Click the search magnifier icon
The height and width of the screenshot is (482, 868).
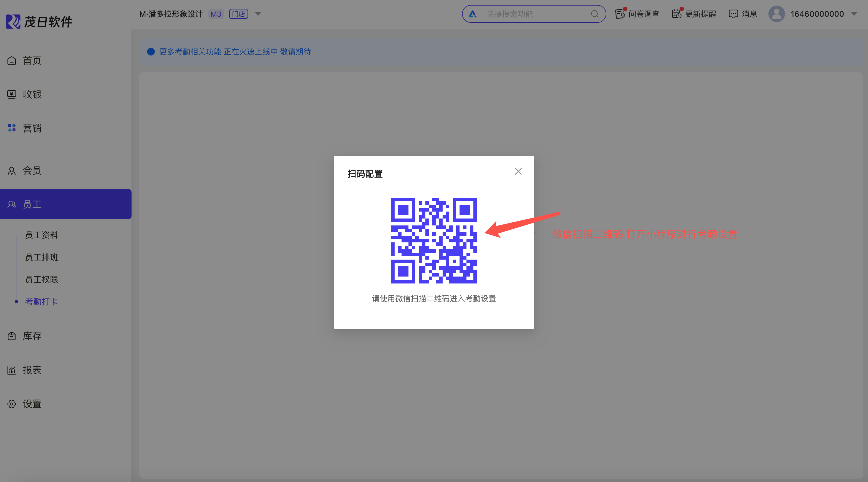click(x=594, y=14)
